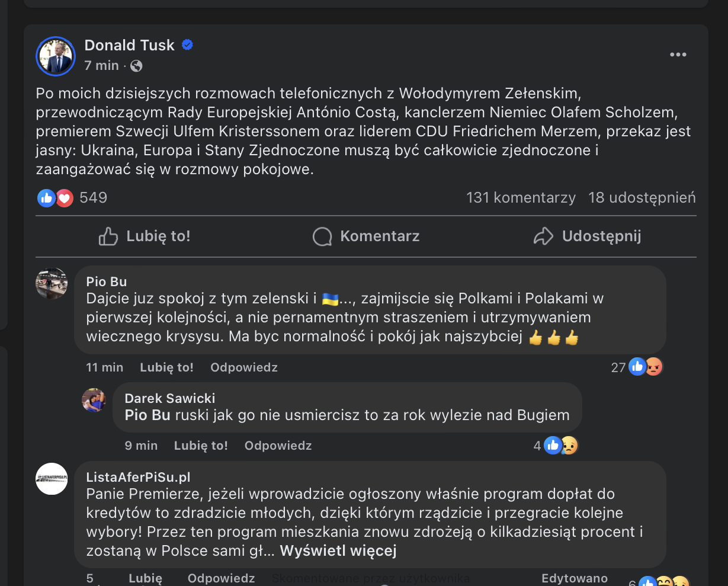View the 18 udostępnień shares
This screenshot has height=586, width=728.
(x=642, y=198)
